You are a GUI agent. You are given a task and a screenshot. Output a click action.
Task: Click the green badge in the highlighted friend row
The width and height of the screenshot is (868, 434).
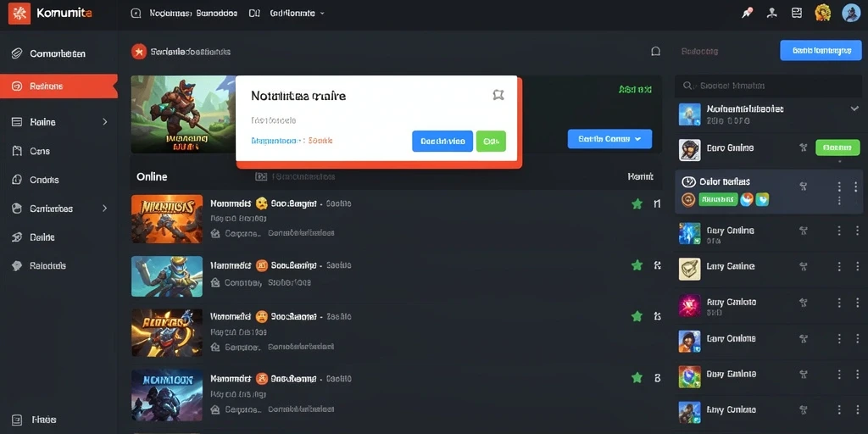click(718, 199)
